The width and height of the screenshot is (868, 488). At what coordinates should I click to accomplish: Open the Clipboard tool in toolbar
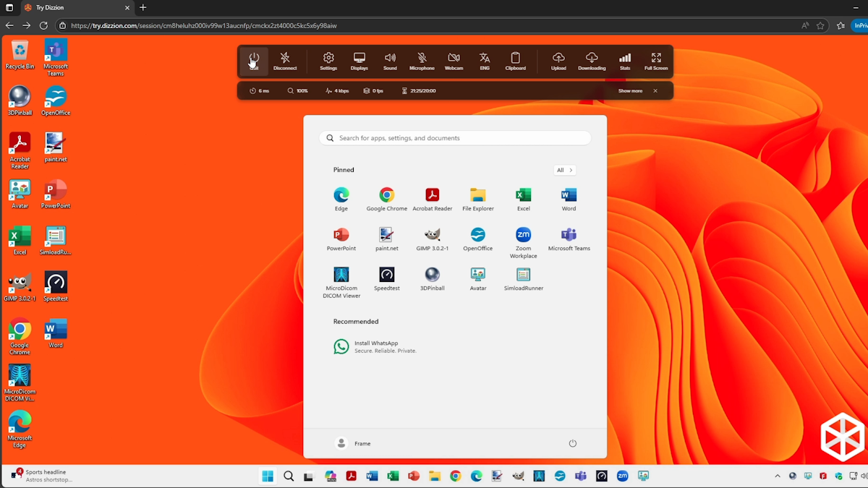[x=515, y=61]
